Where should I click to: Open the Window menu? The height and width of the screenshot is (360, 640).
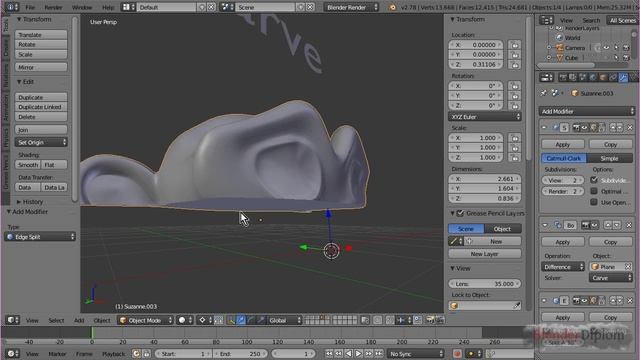tap(82, 7)
